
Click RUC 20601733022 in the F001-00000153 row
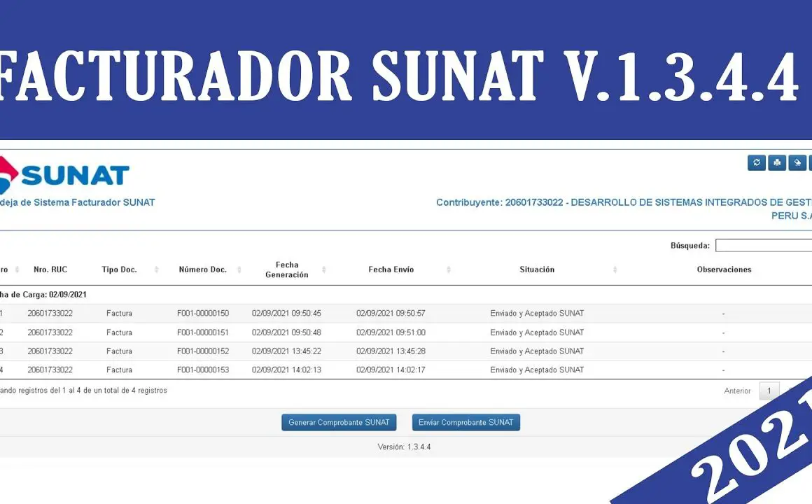coord(50,370)
